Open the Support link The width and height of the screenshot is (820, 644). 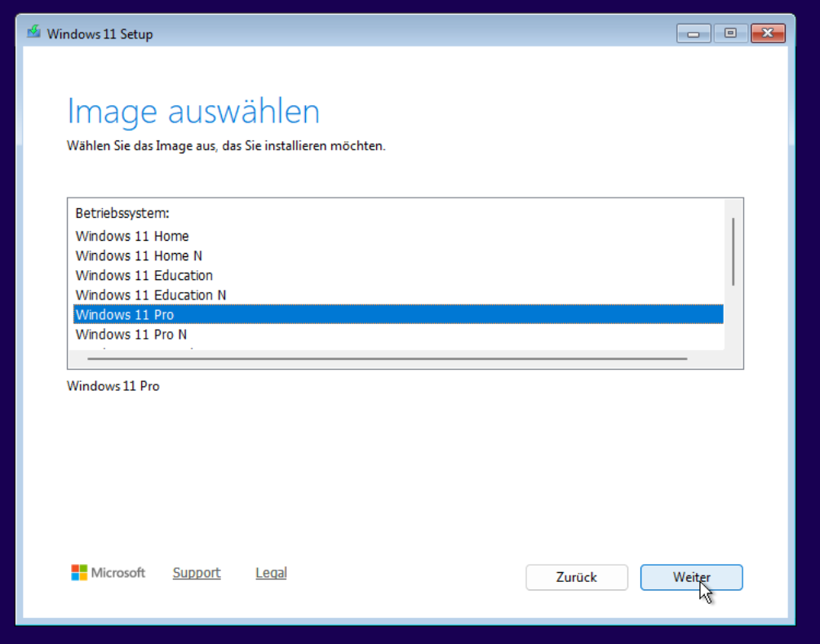[197, 573]
